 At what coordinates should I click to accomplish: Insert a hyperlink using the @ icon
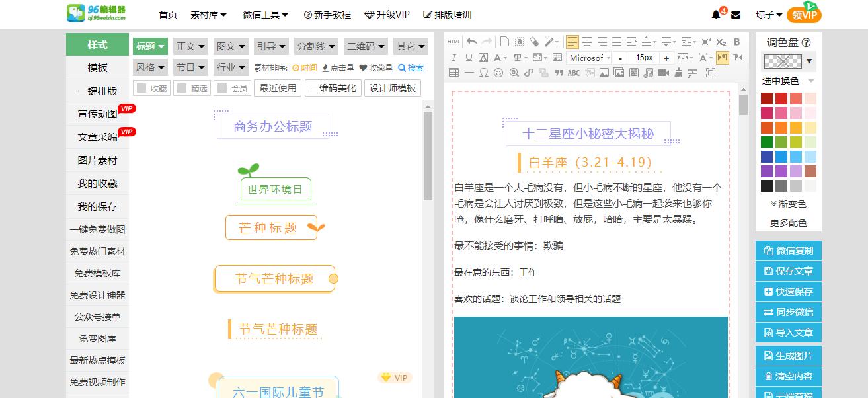(x=513, y=73)
